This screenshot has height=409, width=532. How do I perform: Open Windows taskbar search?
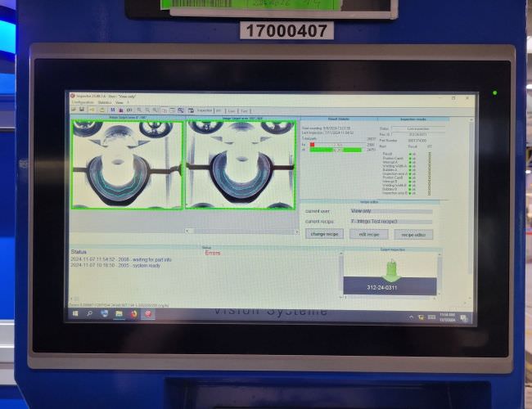tap(89, 314)
